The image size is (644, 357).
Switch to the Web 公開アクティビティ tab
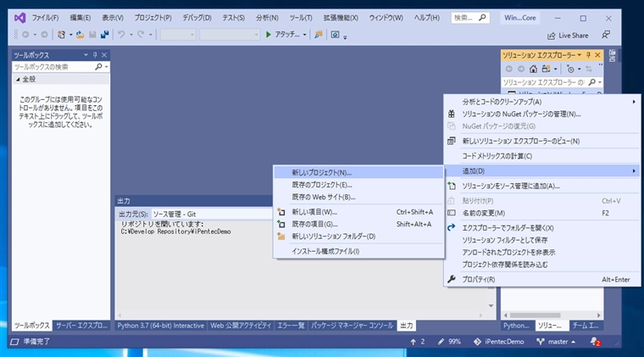[241, 326]
